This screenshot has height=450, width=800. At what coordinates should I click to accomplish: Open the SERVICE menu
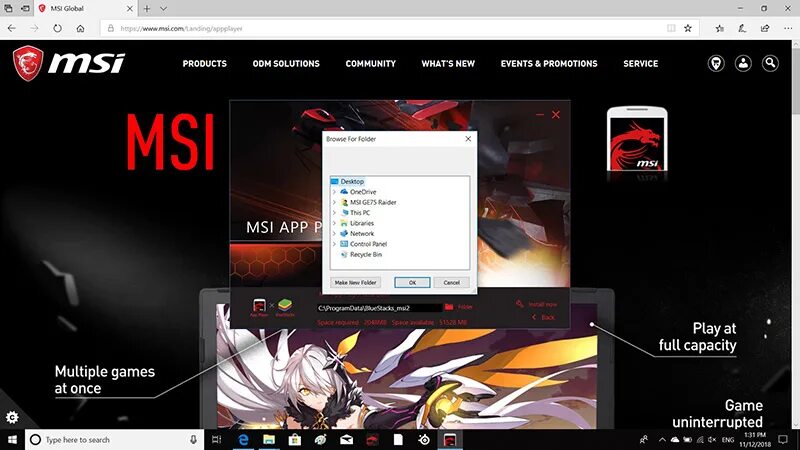640,64
